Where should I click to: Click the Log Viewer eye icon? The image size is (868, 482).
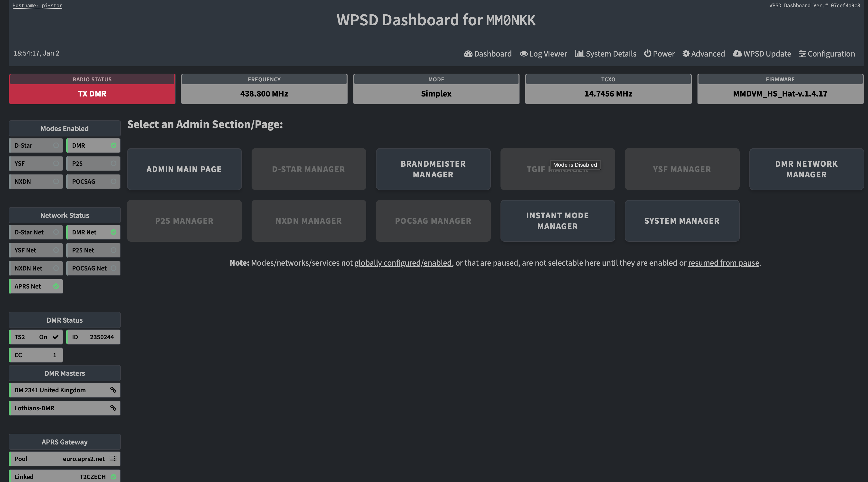click(524, 54)
